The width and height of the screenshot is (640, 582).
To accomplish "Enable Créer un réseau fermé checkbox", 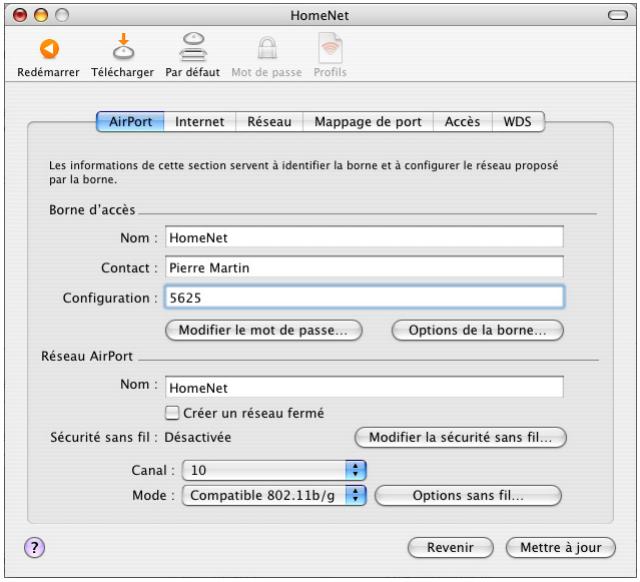I will click(172, 413).
